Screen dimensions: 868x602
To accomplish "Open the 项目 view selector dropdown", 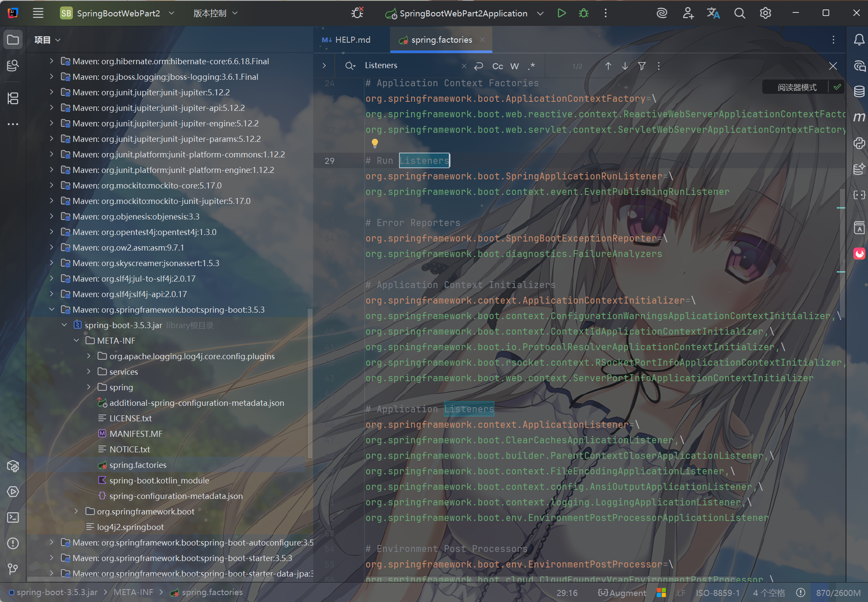I will click(x=47, y=40).
